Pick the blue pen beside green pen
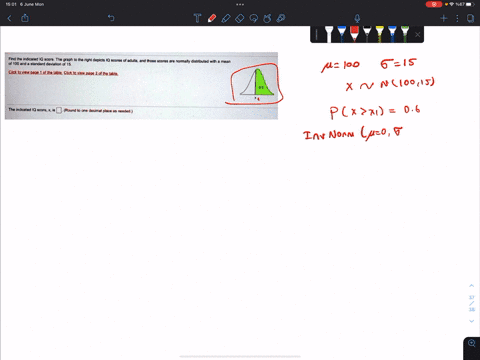480x360 pixels. 392,34
